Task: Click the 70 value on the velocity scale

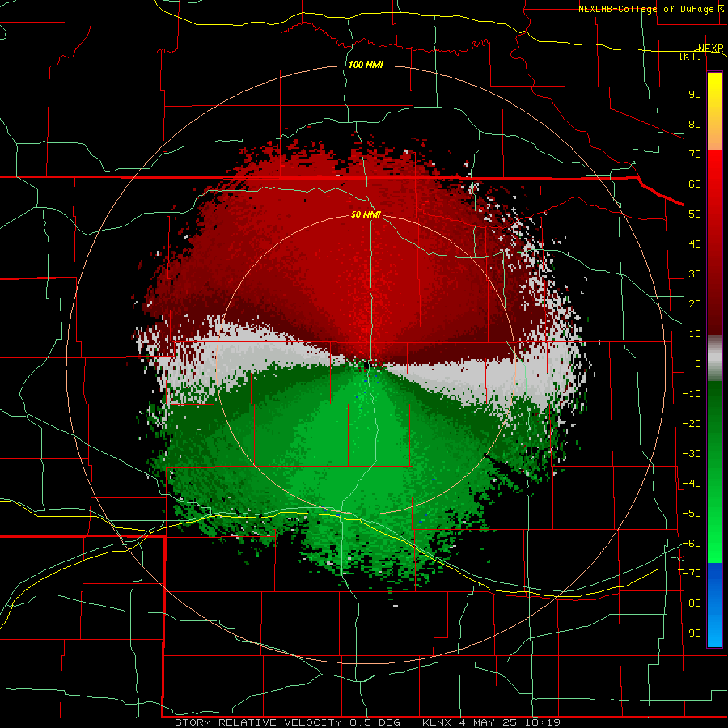Action: [x=695, y=154]
